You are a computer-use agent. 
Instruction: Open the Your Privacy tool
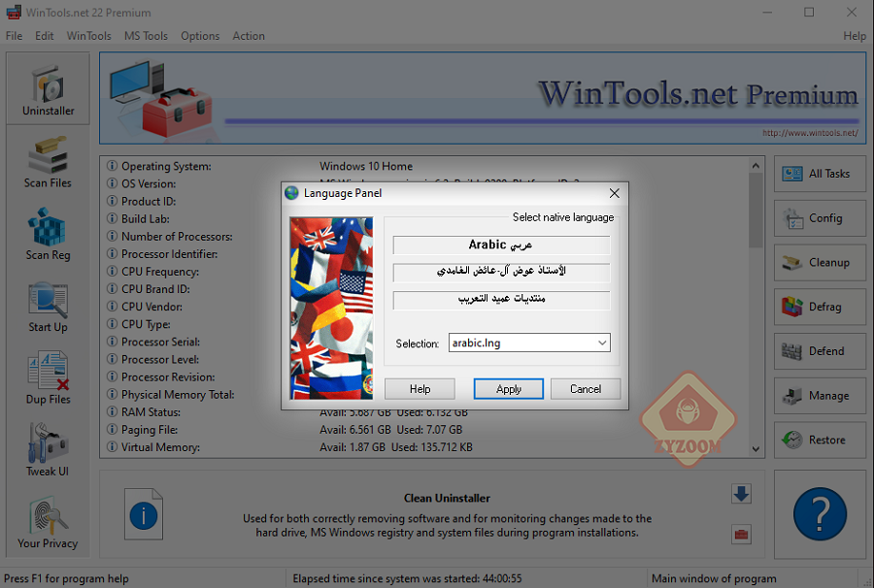tap(48, 522)
